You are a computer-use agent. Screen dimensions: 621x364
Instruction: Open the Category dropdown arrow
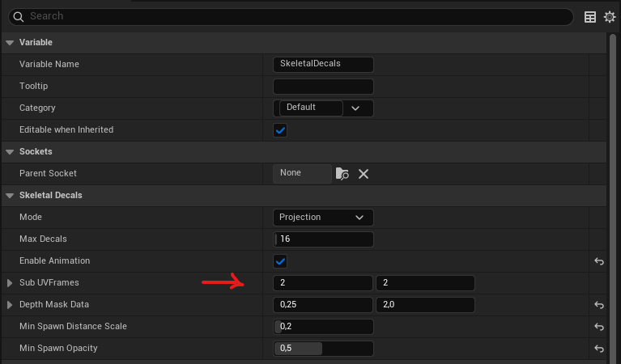355,108
